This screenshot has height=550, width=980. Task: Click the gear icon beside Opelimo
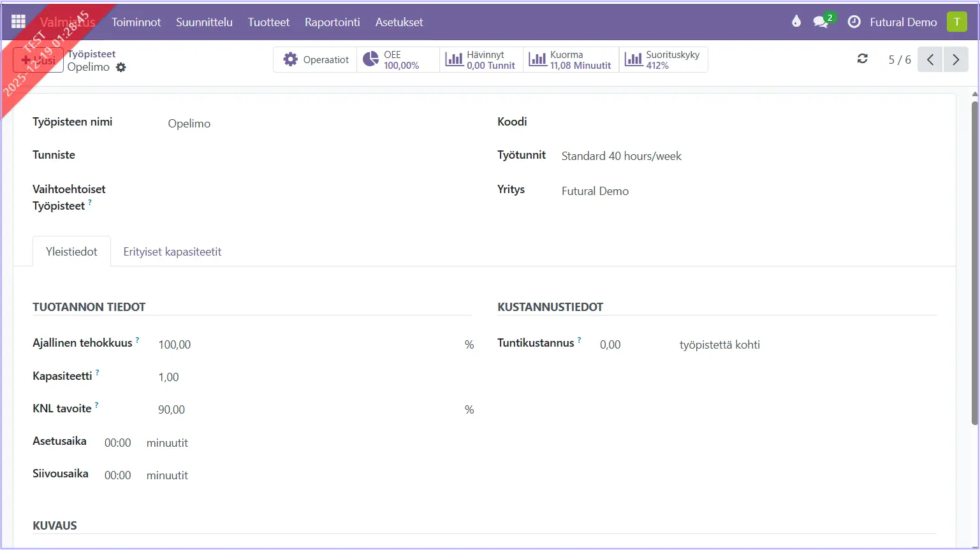pos(121,68)
